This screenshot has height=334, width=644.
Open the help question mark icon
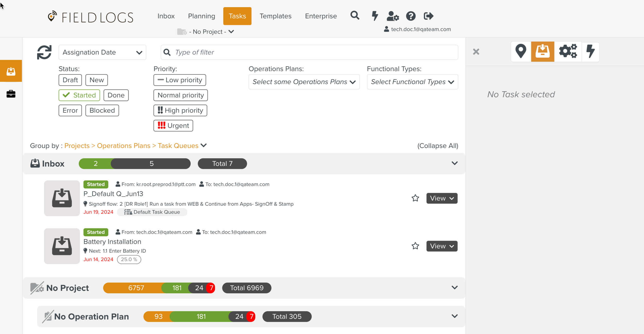411,16
